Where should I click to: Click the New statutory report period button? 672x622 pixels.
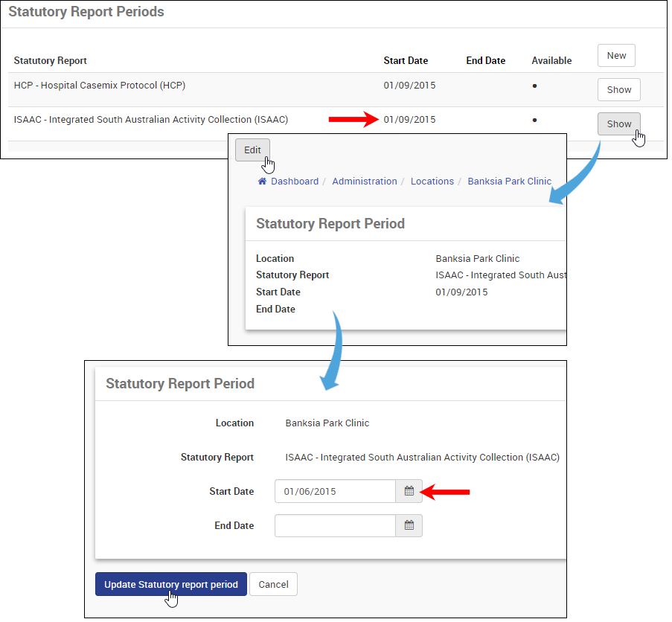click(x=616, y=56)
